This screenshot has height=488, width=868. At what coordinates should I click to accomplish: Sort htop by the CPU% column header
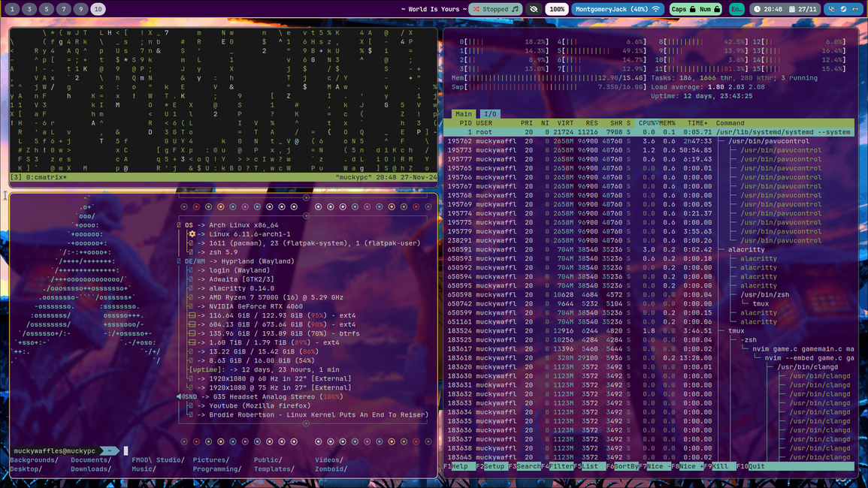click(x=647, y=123)
